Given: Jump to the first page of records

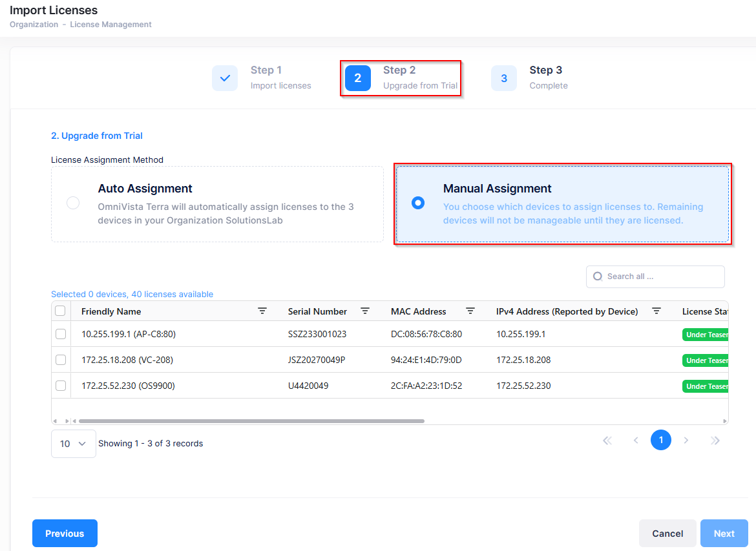Looking at the screenshot, I should 607,441.
